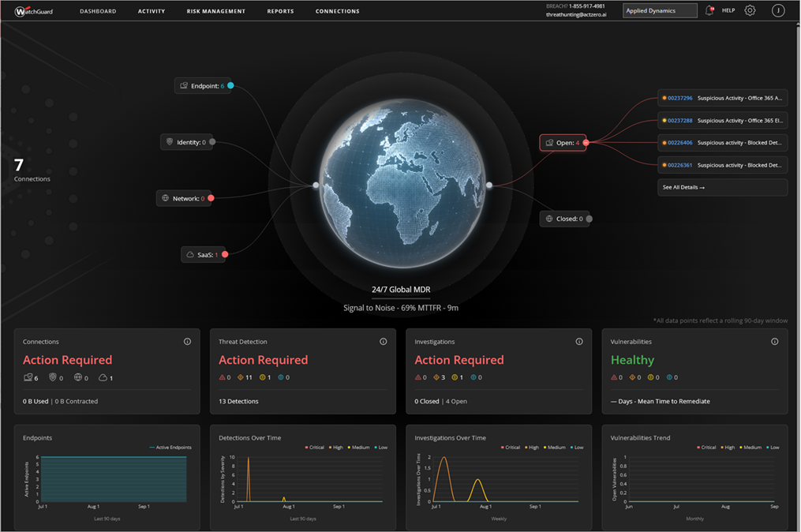Open the Dashboard menu
Viewport: 801px width, 532px height.
[98, 11]
